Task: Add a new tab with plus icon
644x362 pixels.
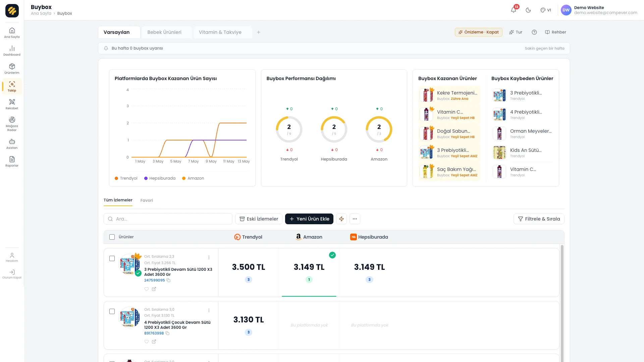Action: tap(259, 32)
